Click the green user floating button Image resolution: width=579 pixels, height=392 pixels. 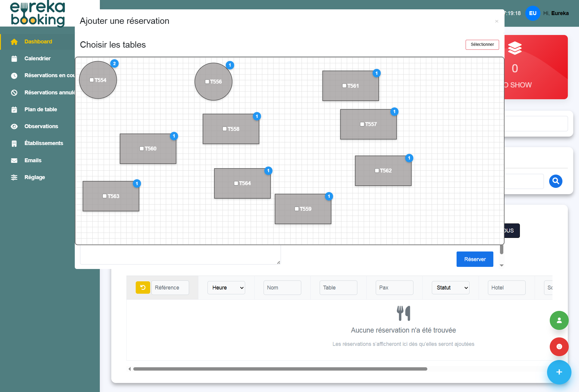coord(559,320)
